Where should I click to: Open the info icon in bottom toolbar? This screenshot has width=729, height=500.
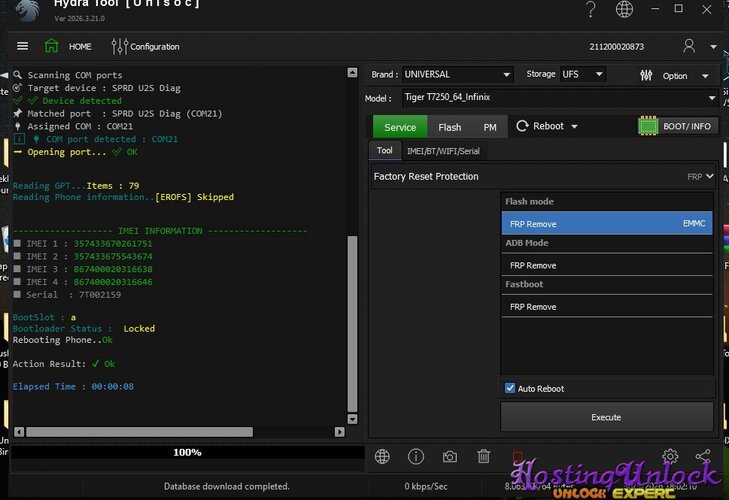pos(416,457)
